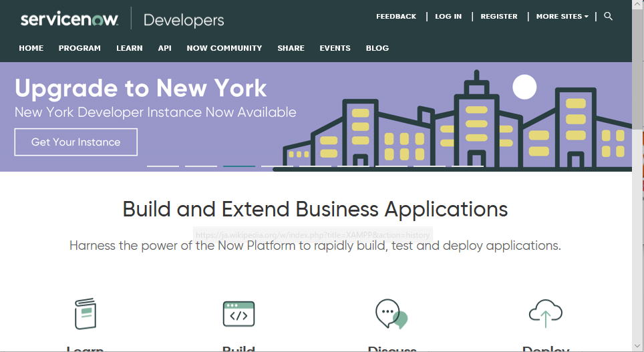Click the LOG IN link

(448, 17)
